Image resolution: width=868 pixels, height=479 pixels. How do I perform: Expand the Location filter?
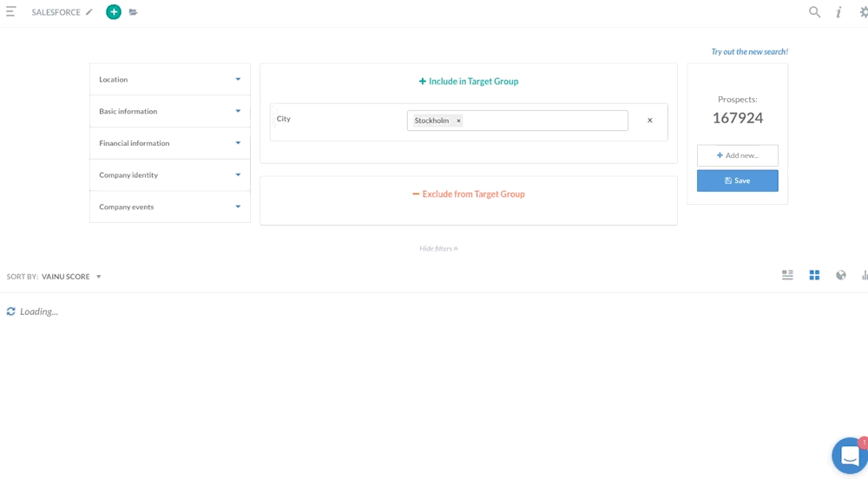[x=169, y=79]
